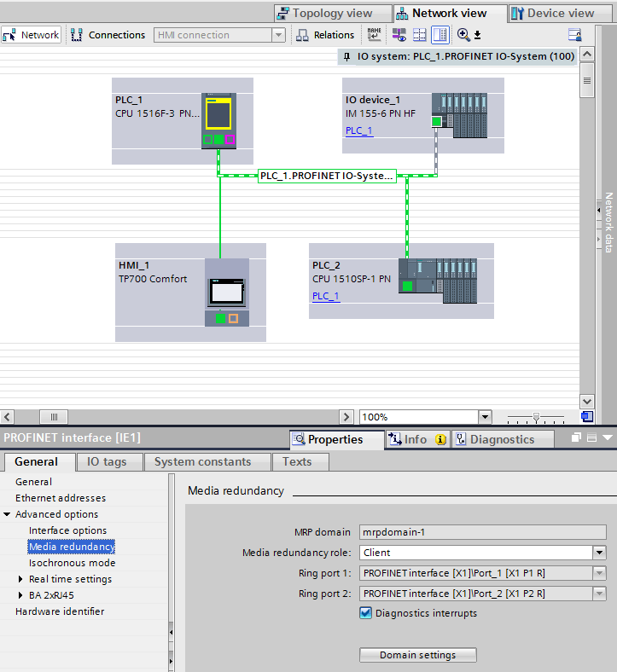This screenshot has height=672, width=617.
Task: Select Ethernet addresses tree item
Action: click(61, 498)
